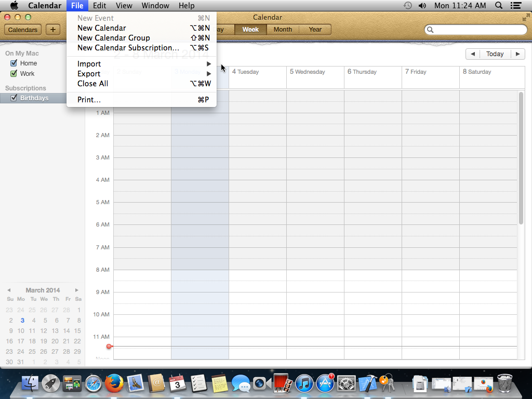This screenshot has width=532, height=399.
Task: Go to previous week arrow
Action: (x=473, y=54)
